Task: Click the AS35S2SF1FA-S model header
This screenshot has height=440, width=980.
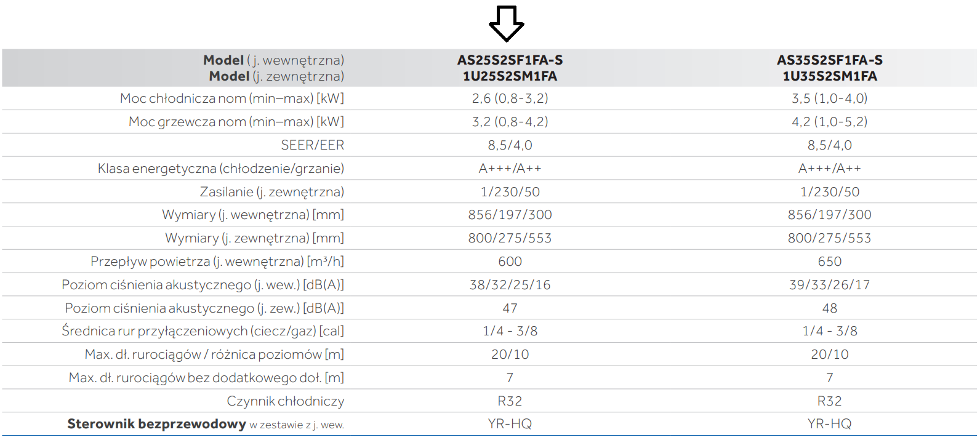Action: [x=829, y=60]
